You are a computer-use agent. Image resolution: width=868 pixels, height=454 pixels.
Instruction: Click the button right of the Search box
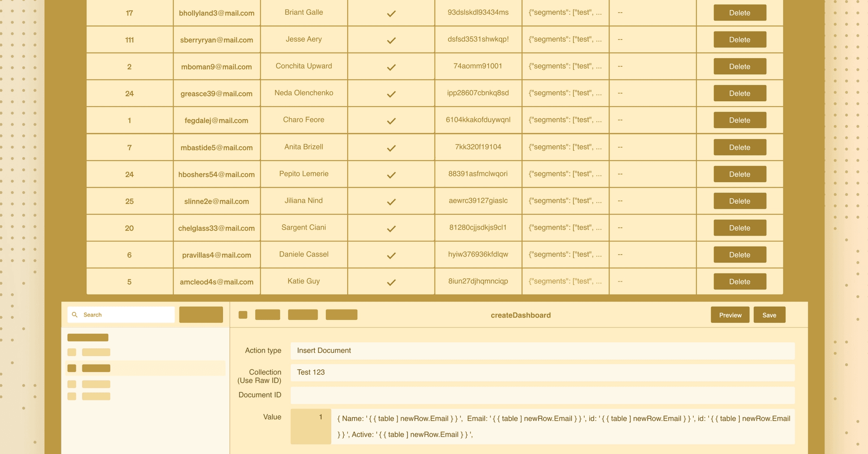tap(201, 315)
